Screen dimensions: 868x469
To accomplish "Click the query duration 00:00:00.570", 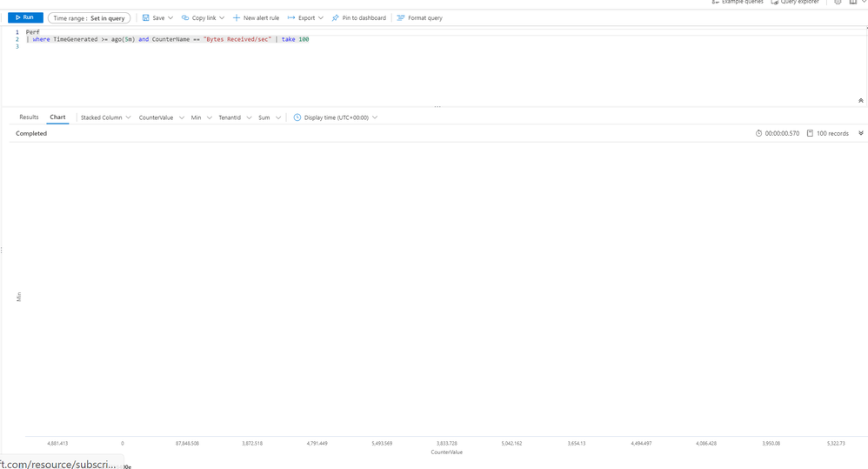I will tap(778, 133).
